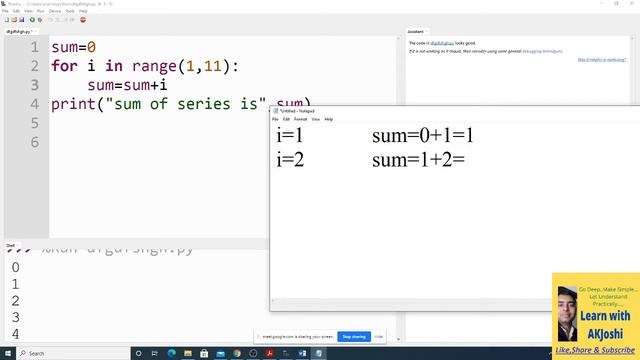
Task: Click Cortana circle icon on taskbar
Action: 138,353
